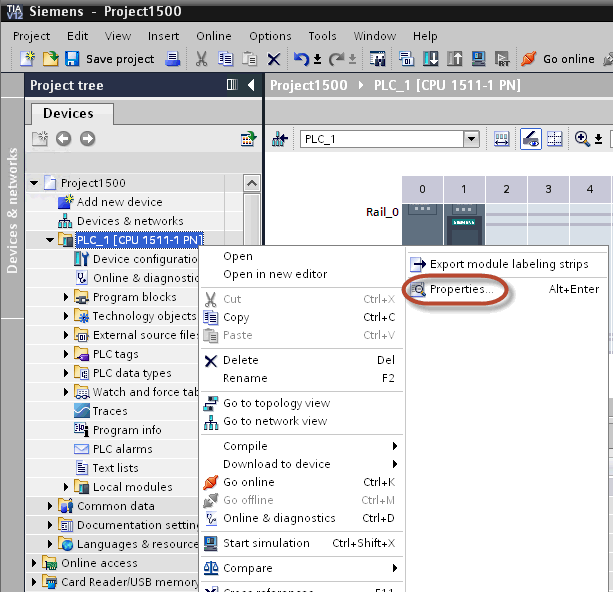Choose Properties... in context menu
Image resolution: width=613 pixels, height=592 pixels.
tap(507, 289)
